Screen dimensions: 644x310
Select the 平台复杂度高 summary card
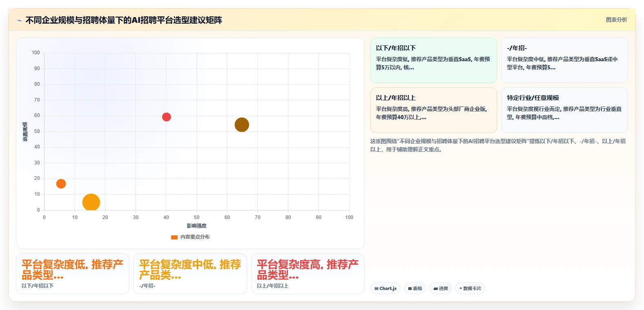pyautogui.click(x=308, y=274)
